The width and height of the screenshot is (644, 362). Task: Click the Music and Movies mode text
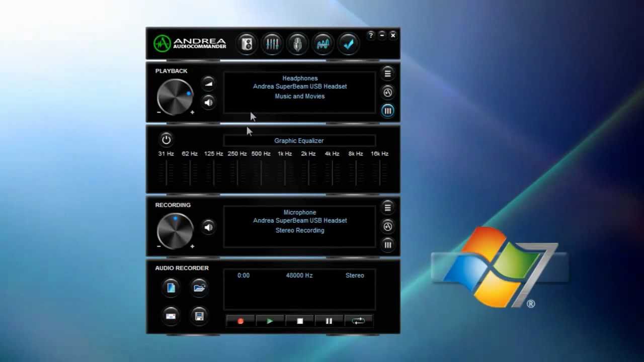(x=300, y=97)
